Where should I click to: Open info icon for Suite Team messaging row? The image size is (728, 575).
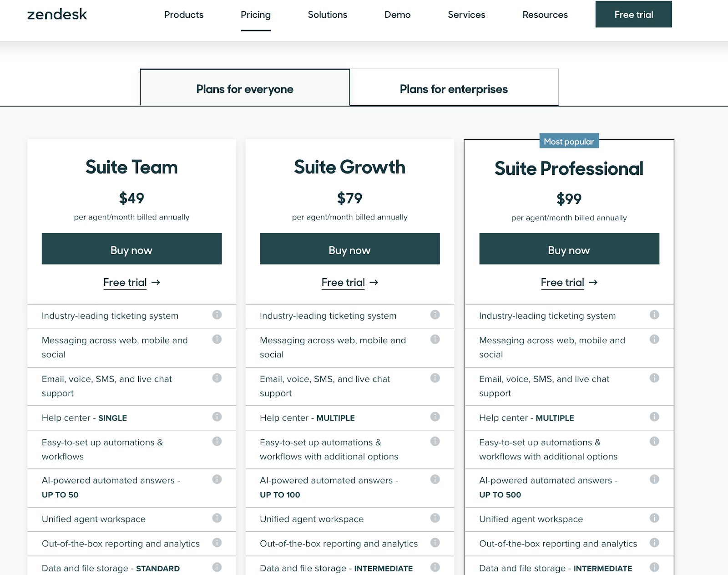[x=217, y=339]
